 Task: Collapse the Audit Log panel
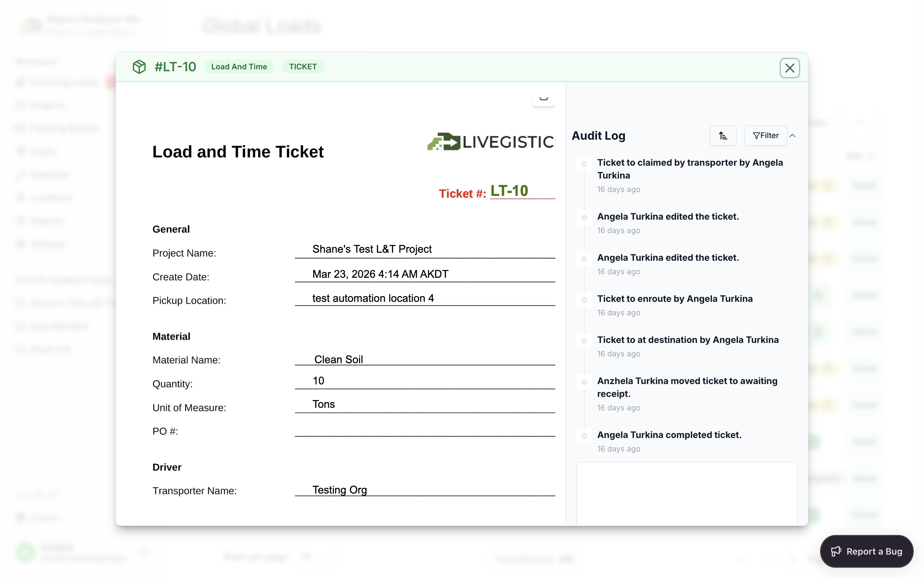point(793,136)
